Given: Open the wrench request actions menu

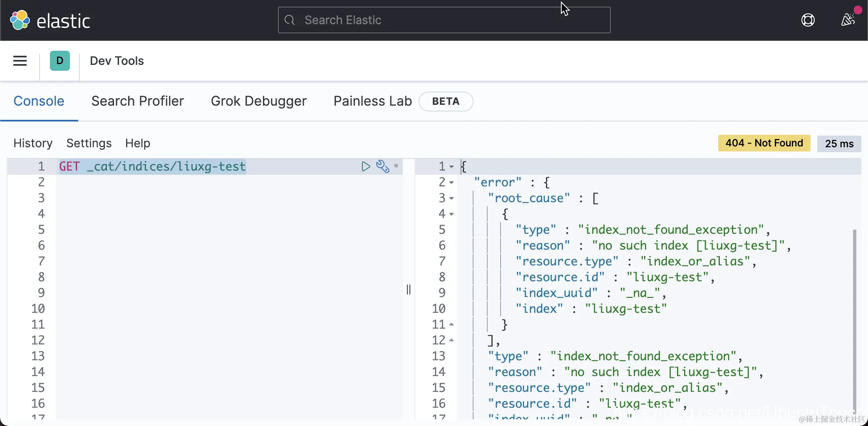Looking at the screenshot, I should (x=382, y=166).
